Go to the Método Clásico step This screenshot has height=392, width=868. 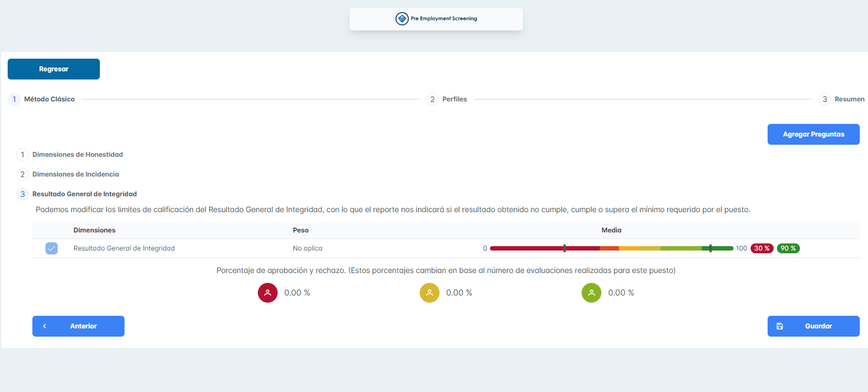click(49, 99)
